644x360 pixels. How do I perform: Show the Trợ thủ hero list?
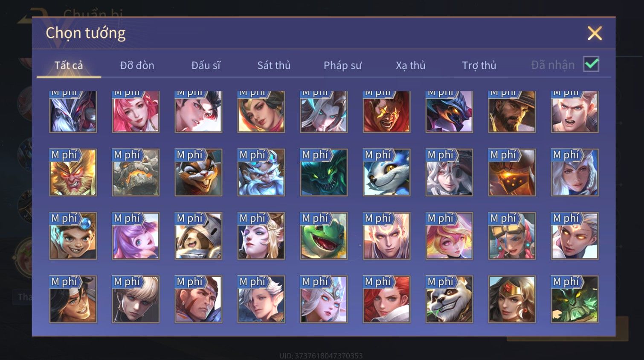[x=479, y=65]
